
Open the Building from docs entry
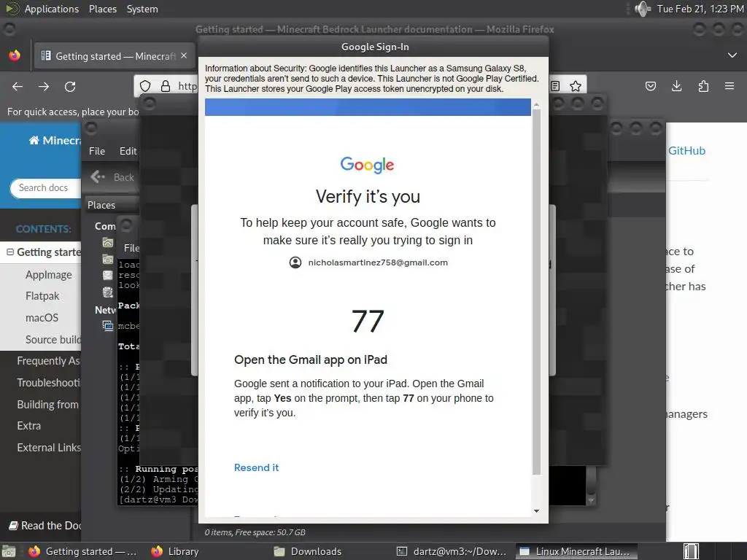[47, 404]
